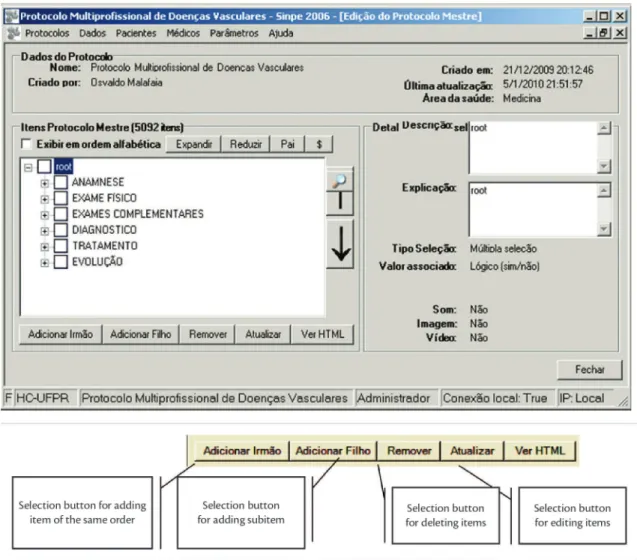The height and width of the screenshot is (560, 637).
Task: Select the EXAMES COMPLEMENTARES tree item
Action: (x=138, y=214)
